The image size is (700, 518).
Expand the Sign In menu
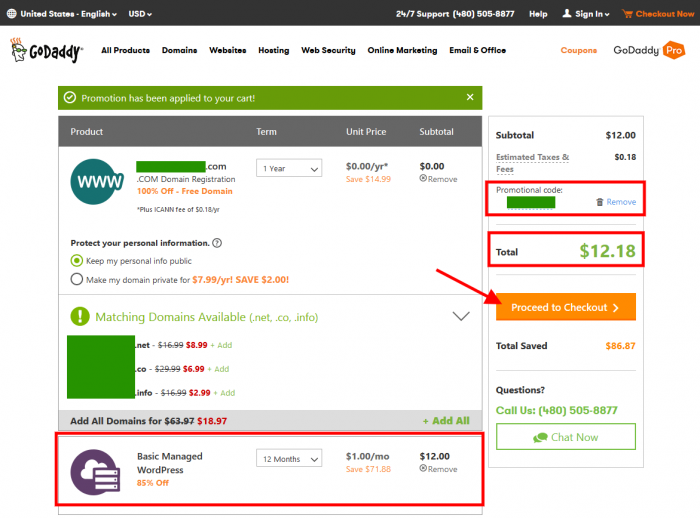(592, 14)
